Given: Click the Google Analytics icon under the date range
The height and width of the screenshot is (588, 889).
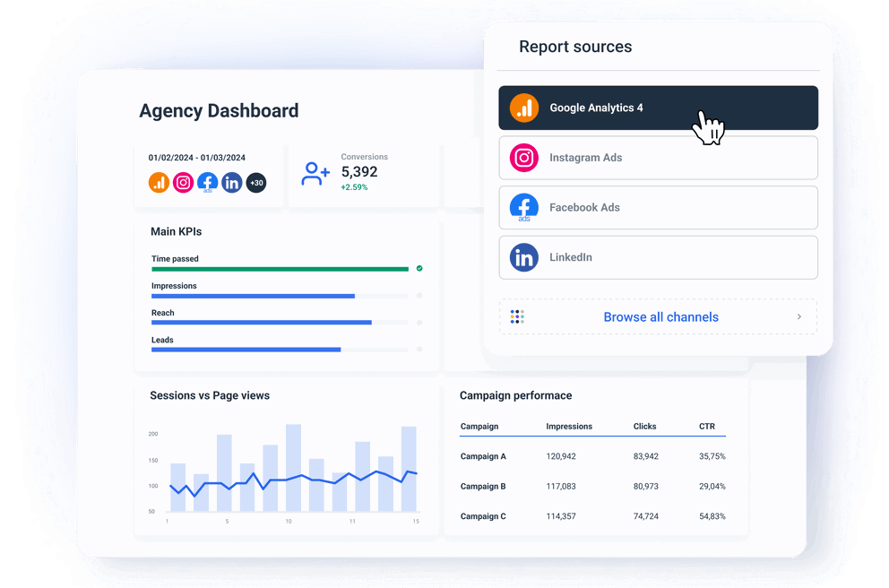Looking at the screenshot, I should coord(159,183).
